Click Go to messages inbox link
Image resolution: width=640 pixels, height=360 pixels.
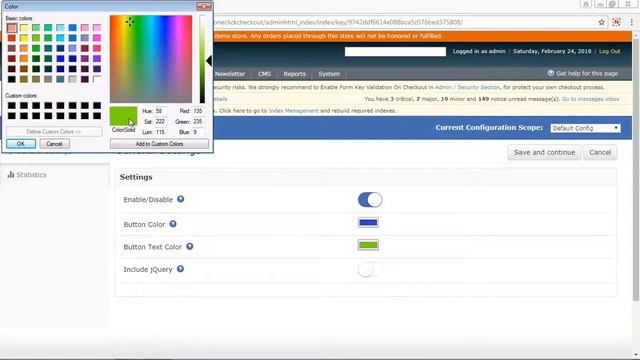591,99
